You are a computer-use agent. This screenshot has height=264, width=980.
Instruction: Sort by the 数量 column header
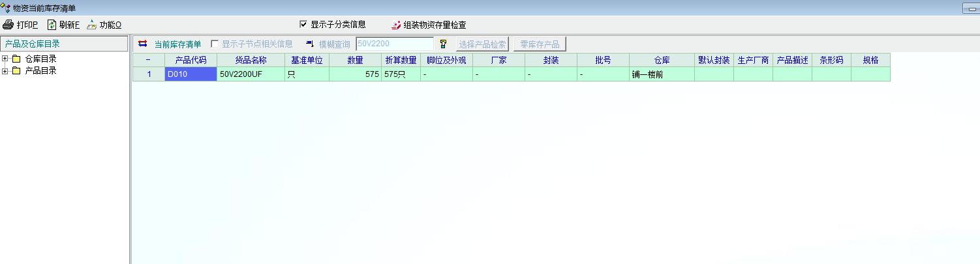(355, 59)
